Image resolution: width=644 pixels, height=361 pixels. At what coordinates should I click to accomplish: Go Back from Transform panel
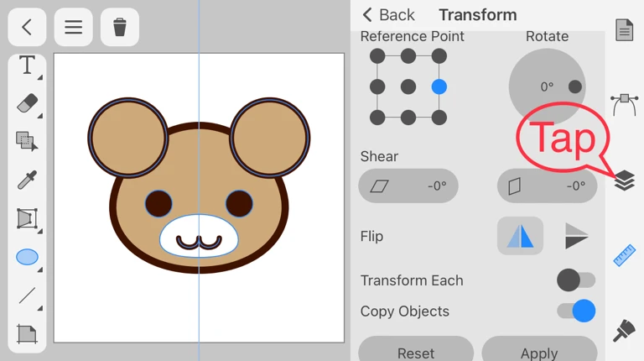point(388,15)
